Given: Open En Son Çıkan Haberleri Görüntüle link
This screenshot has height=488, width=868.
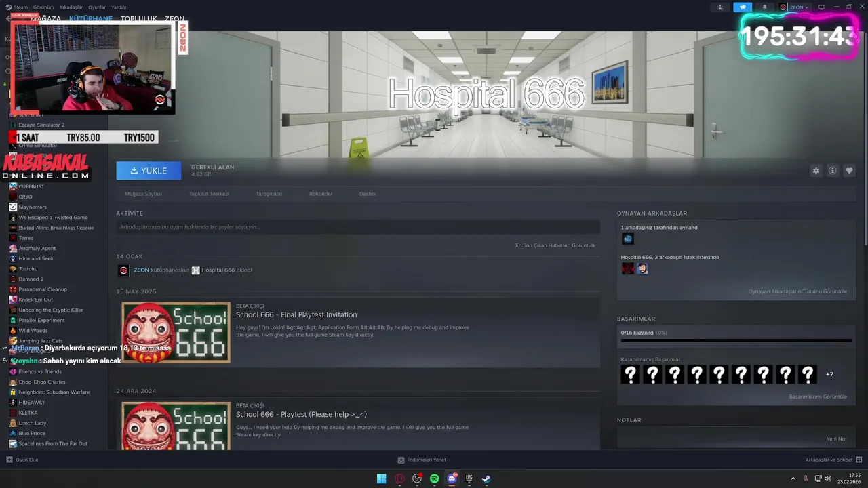Looking at the screenshot, I should pyautogui.click(x=555, y=245).
